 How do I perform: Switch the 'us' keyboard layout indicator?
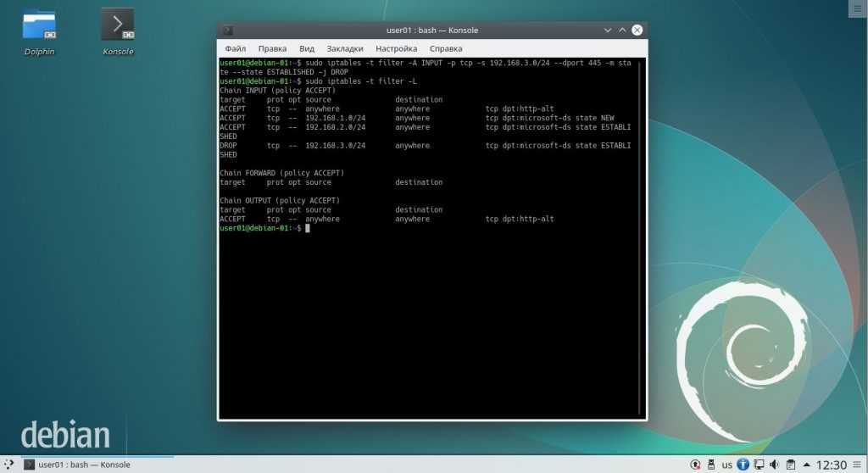point(727,465)
